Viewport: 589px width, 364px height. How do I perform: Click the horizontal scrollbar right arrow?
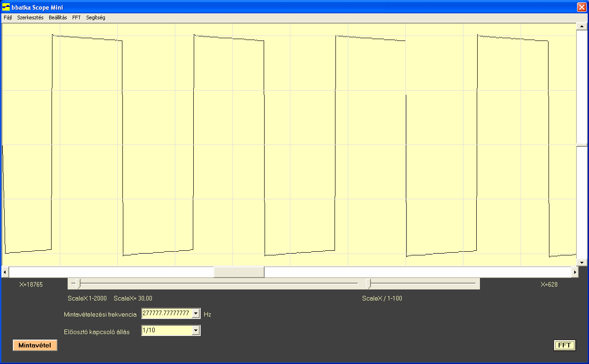(x=575, y=272)
